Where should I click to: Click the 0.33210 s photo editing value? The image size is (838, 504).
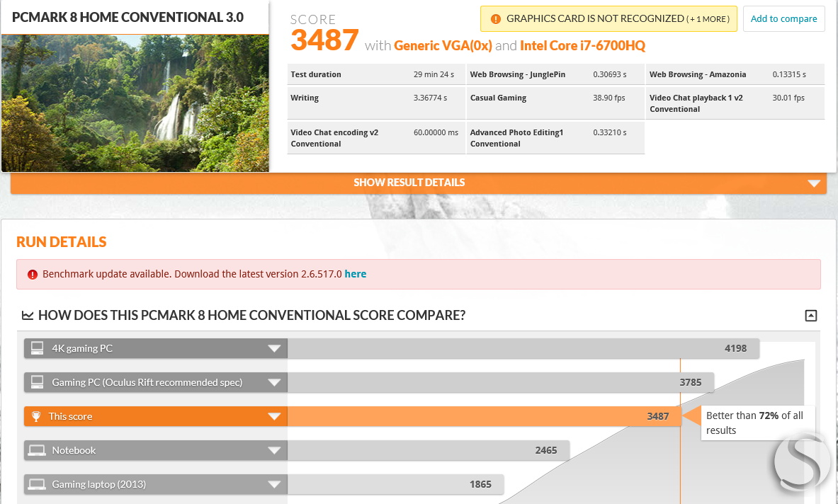pyautogui.click(x=610, y=133)
